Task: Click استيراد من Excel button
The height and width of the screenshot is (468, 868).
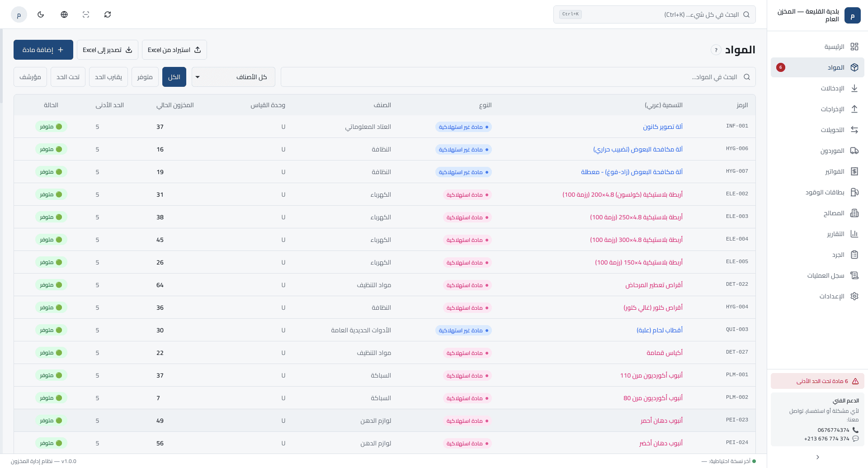Action: point(175,50)
